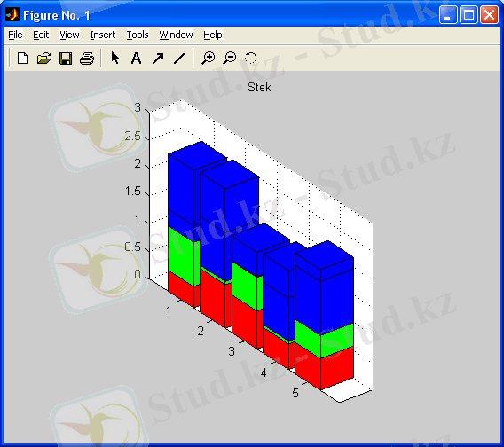Select the Insert Arrow tool
504x447 pixels.
pos(158,59)
